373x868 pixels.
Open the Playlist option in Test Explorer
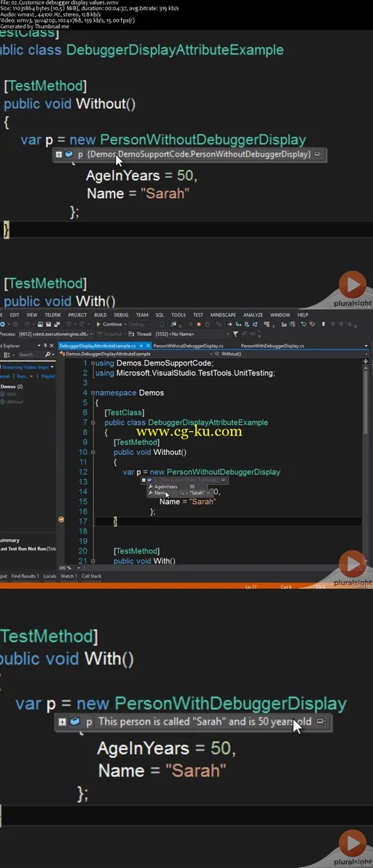click(x=48, y=376)
